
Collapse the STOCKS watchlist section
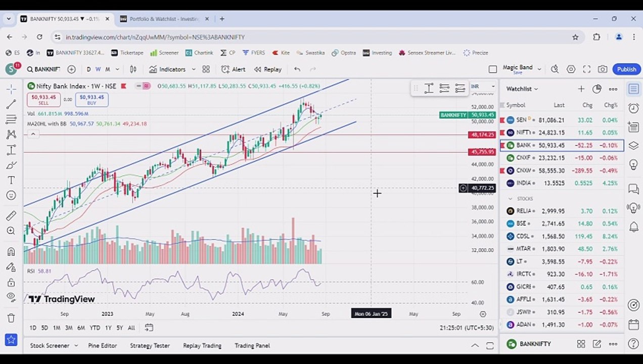click(x=511, y=199)
